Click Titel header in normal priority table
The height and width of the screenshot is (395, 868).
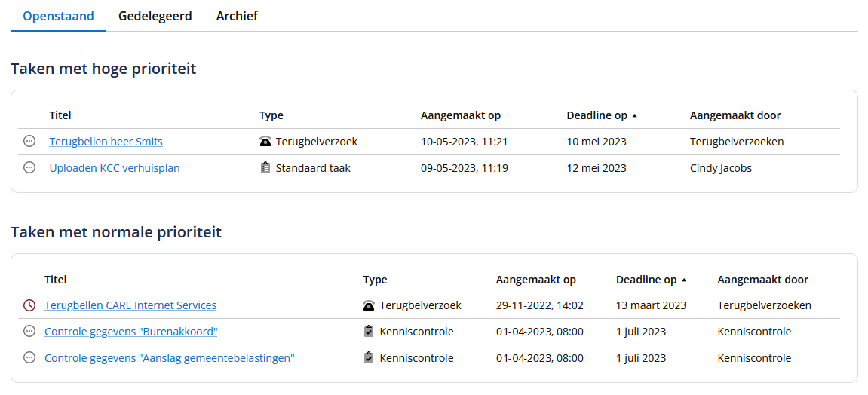point(56,280)
